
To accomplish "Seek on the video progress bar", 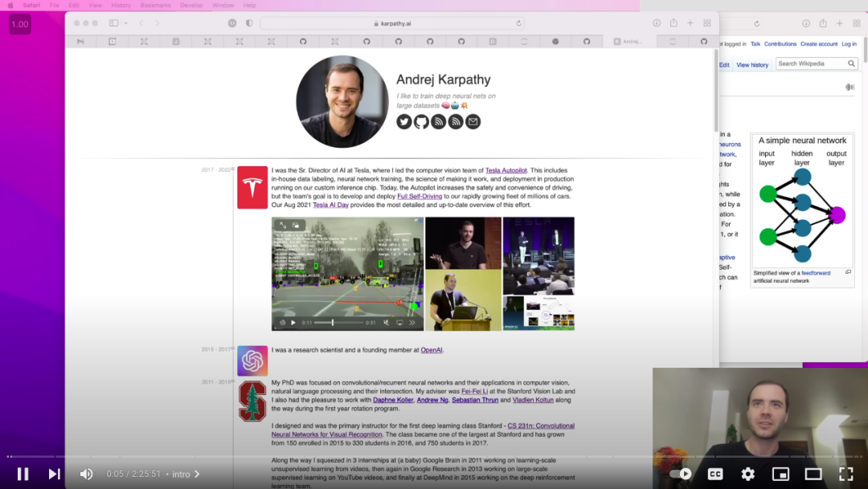I will (x=434, y=456).
